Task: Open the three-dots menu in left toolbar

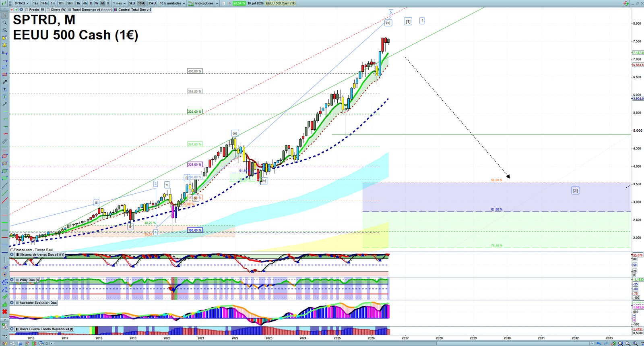Action: coord(4,336)
